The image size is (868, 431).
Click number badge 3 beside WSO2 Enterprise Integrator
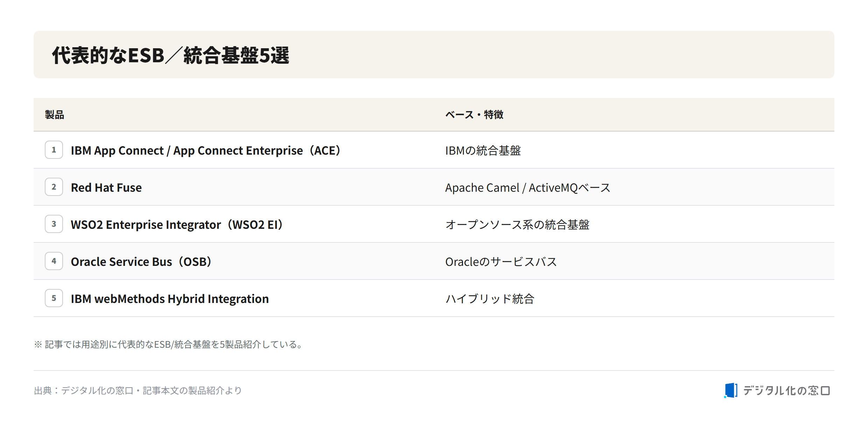click(x=54, y=224)
